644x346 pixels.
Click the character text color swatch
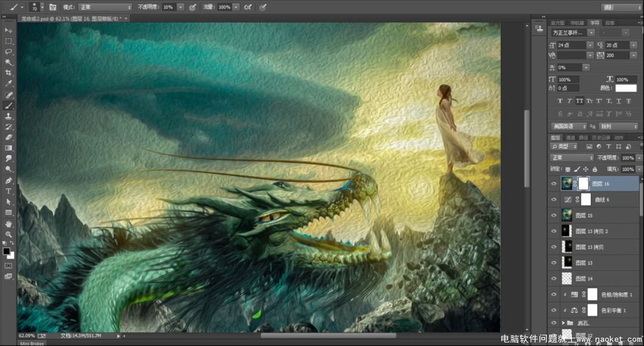[x=626, y=88]
